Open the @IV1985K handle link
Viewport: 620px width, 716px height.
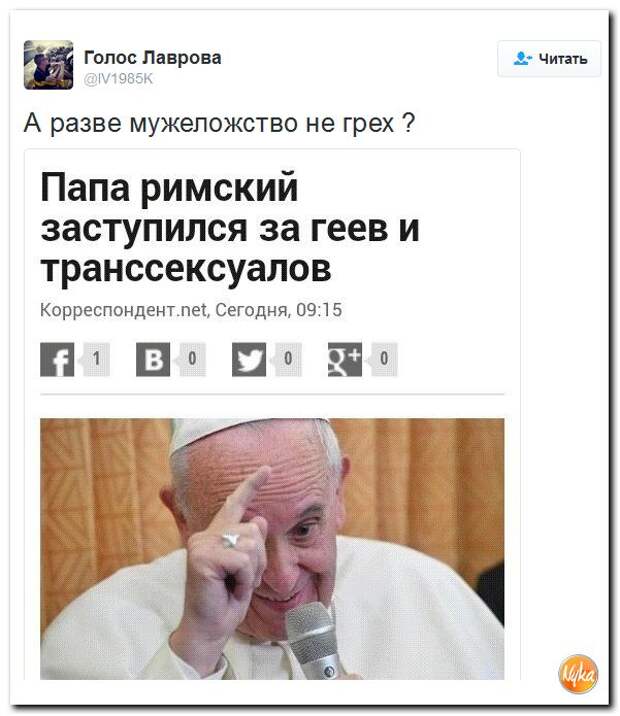tap(118, 79)
